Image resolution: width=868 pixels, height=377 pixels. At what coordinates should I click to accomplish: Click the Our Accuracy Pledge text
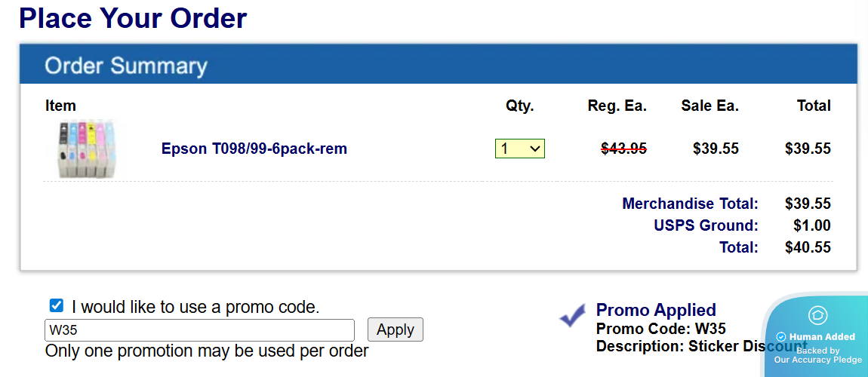(817, 360)
